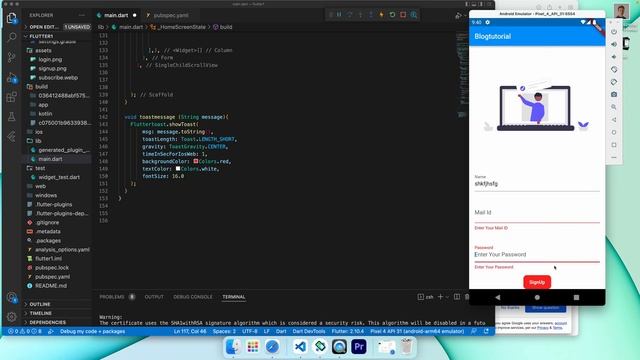The width and height of the screenshot is (640, 360).
Task: Expand the Open Editors section
Action: coord(44,27)
